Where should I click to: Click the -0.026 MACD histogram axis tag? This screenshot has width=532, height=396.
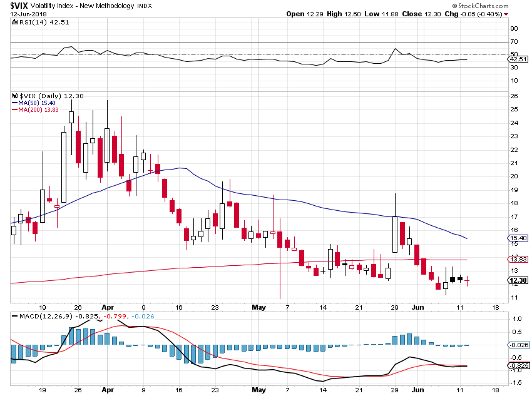(518, 345)
